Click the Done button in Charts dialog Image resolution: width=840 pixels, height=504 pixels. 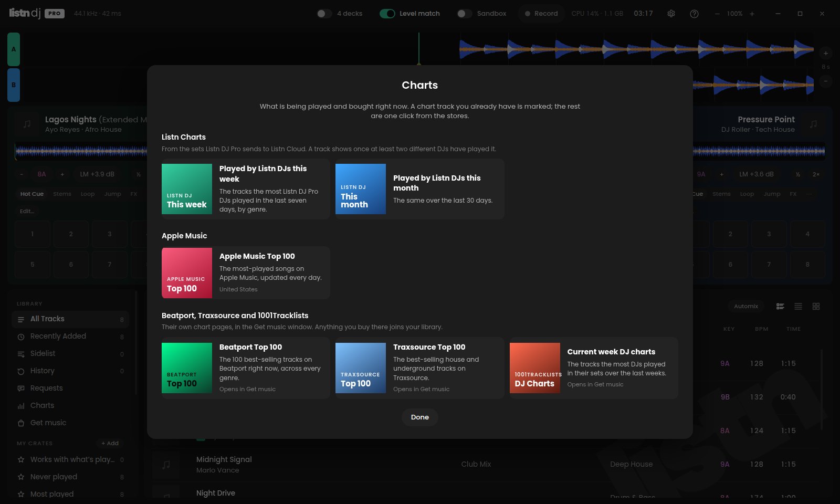click(x=420, y=417)
